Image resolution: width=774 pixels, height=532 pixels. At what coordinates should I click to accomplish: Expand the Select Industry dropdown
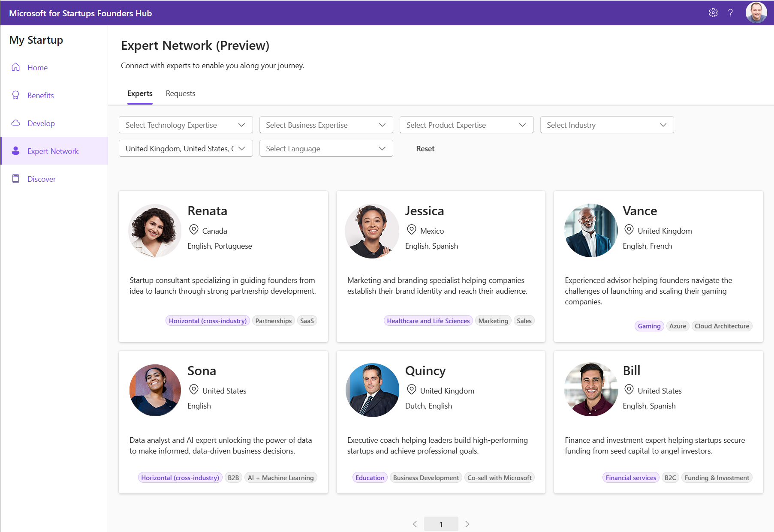pyautogui.click(x=606, y=125)
